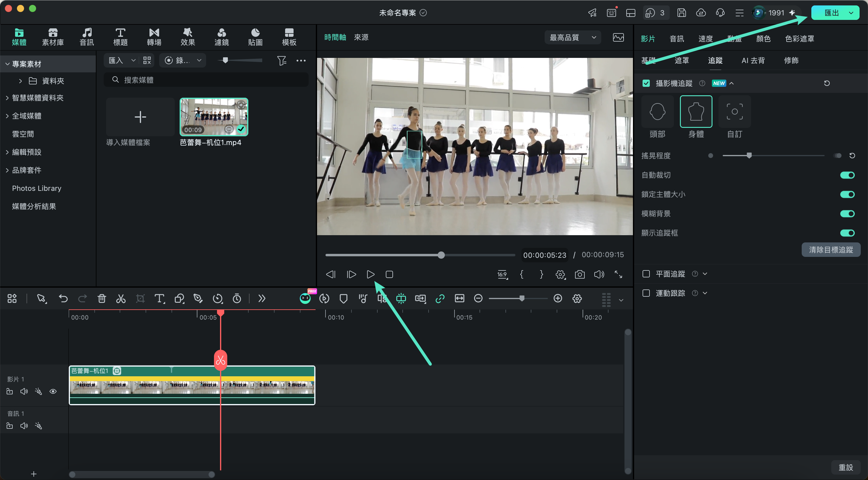
Task: Turn off blur background toggle
Action: click(x=847, y=213)
